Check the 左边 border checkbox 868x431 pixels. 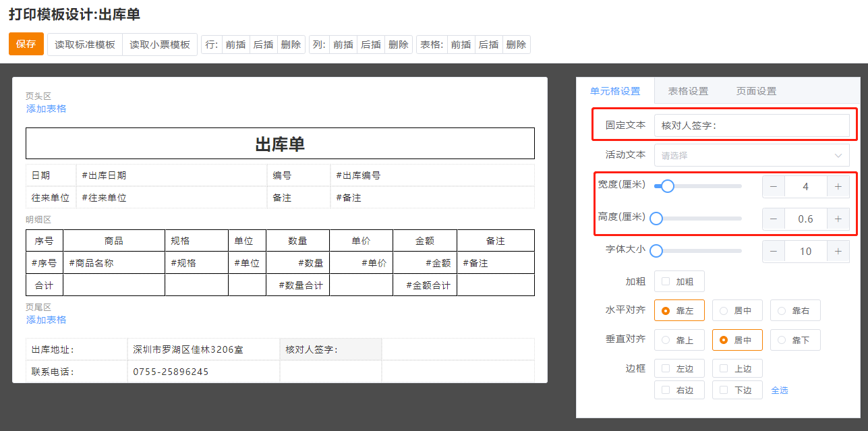[x=666, y=368]
